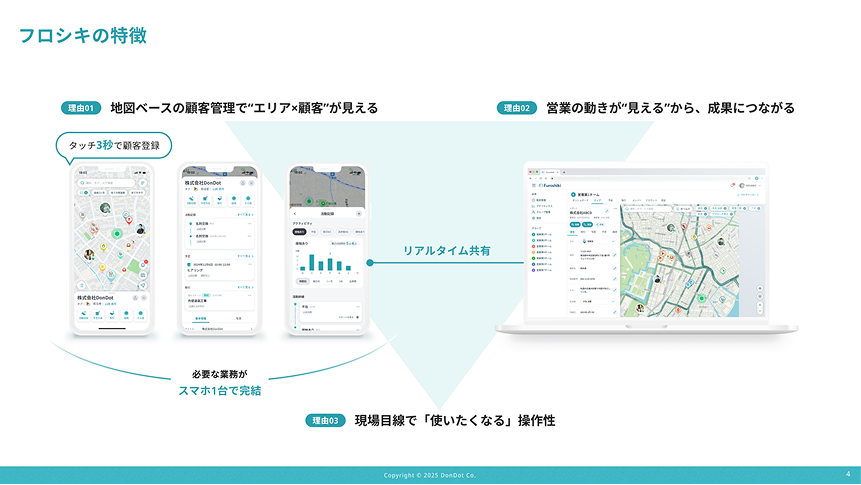Tap the yellow pin on left phone map
861x485 pixels.
coord(103,247)
